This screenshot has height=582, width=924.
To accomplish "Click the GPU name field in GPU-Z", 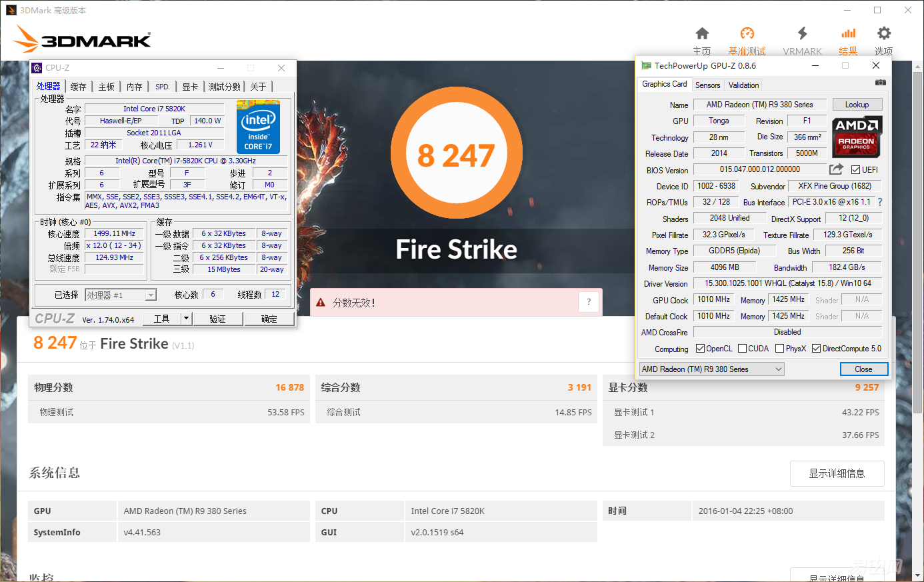I will click(760, 105).
